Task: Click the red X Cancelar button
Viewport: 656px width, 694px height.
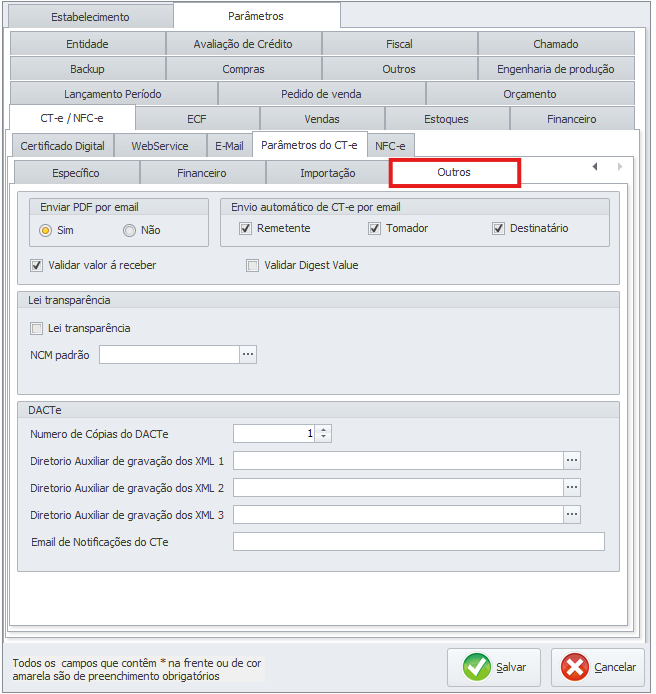Action: (x=598, y=667)
